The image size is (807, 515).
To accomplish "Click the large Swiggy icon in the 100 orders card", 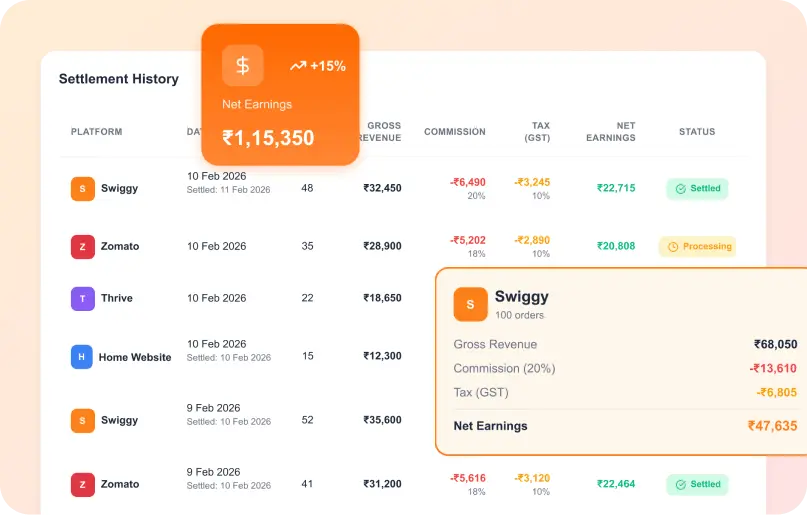I will 470,304.
